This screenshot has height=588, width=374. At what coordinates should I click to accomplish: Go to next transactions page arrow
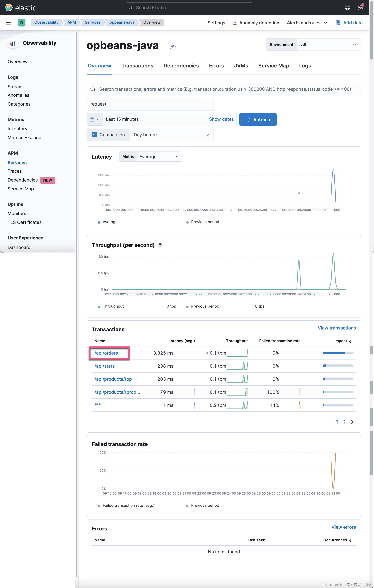(x=352, y=422)
